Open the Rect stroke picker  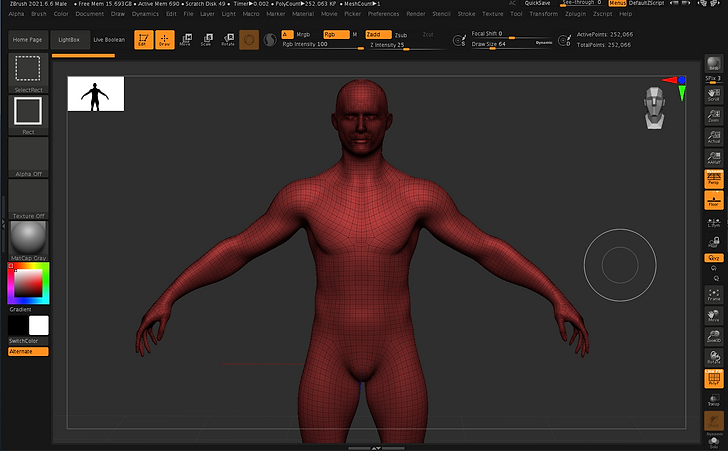pos(28,115)
